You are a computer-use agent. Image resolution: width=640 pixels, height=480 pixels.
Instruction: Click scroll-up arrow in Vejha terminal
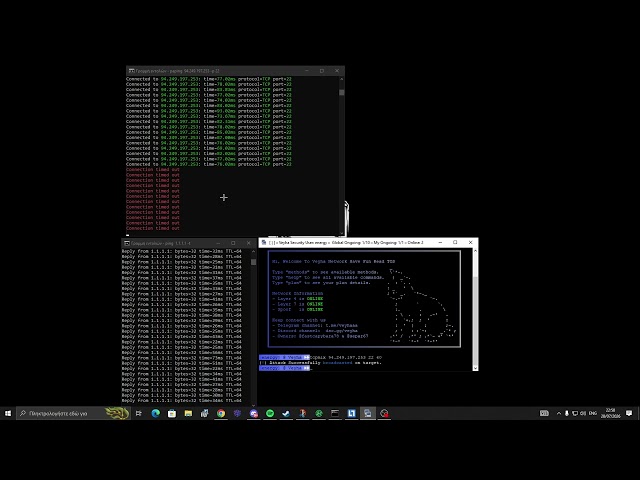coord(475,250)
